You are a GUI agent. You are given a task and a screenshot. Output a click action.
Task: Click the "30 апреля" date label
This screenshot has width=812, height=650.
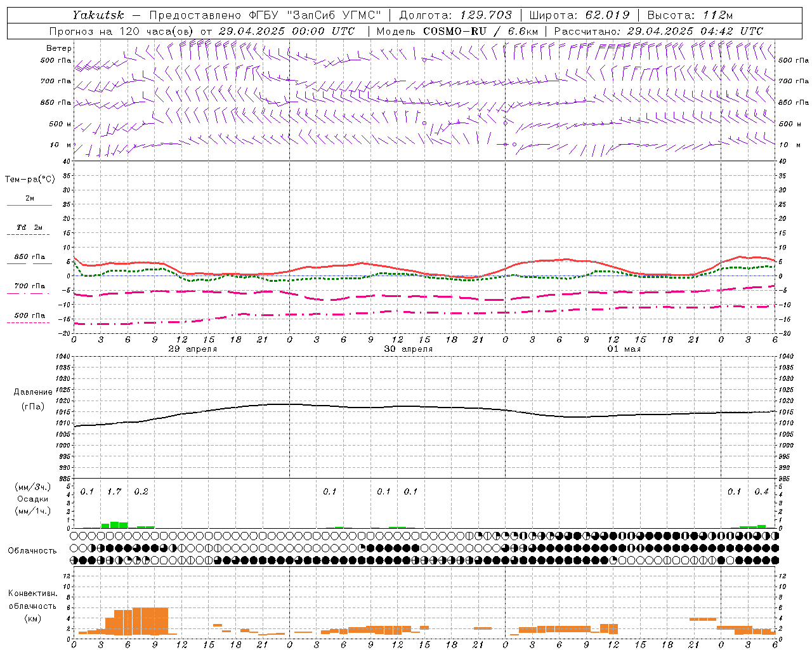coord(408,349)
